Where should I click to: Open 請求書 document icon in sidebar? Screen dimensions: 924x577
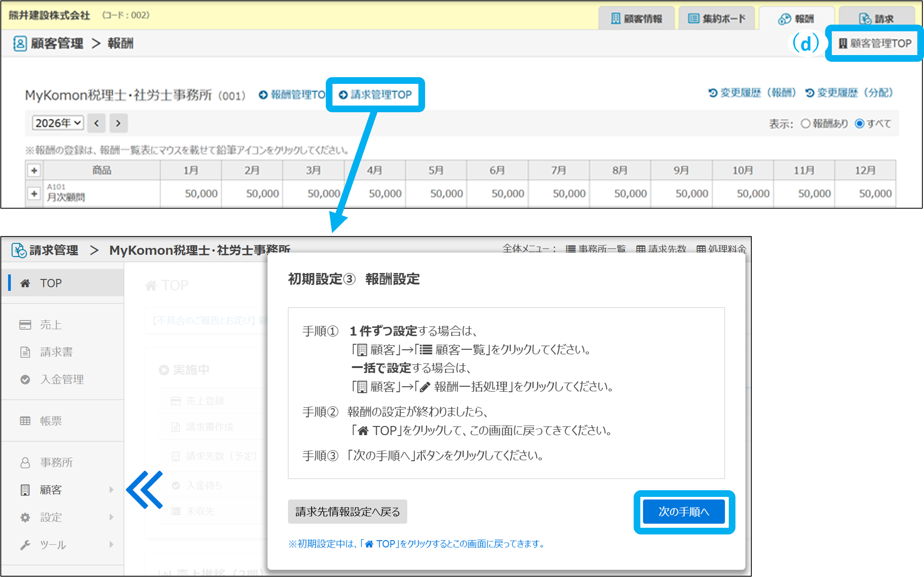tap(25, 352)
